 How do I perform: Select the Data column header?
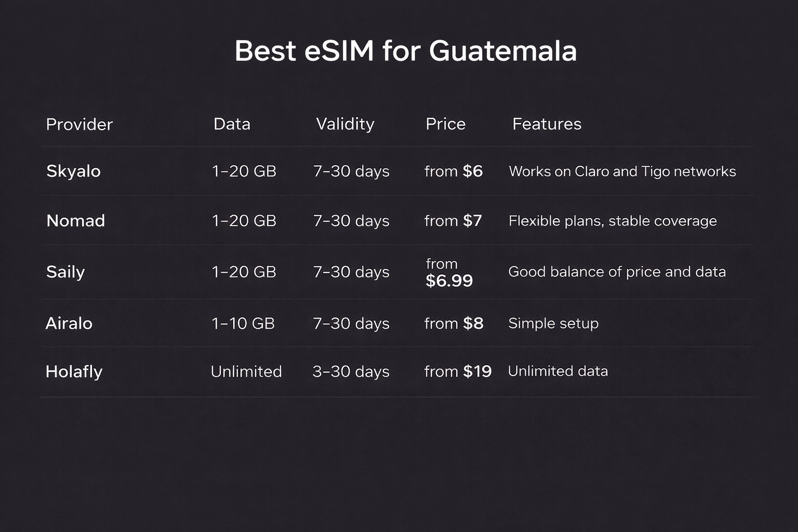[x=232, y=124]
